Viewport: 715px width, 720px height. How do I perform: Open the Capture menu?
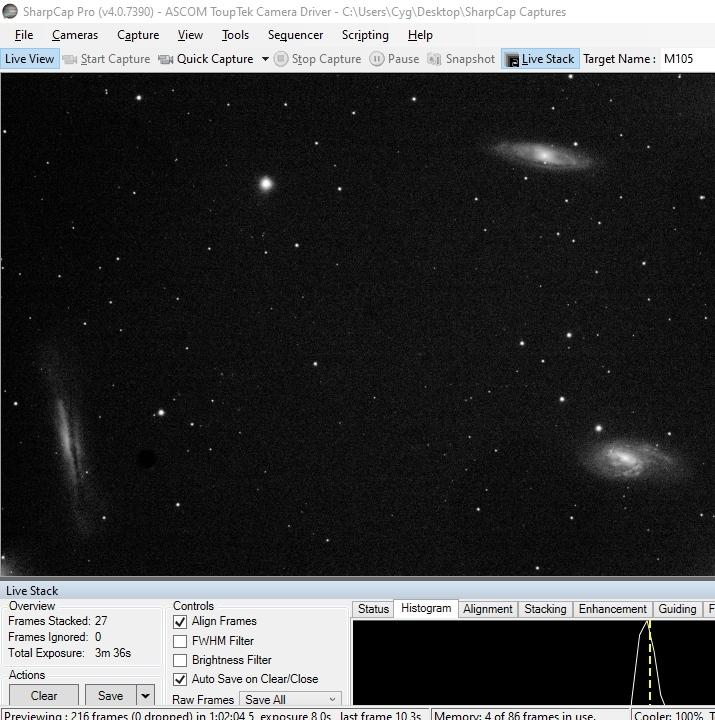(138, 35)
